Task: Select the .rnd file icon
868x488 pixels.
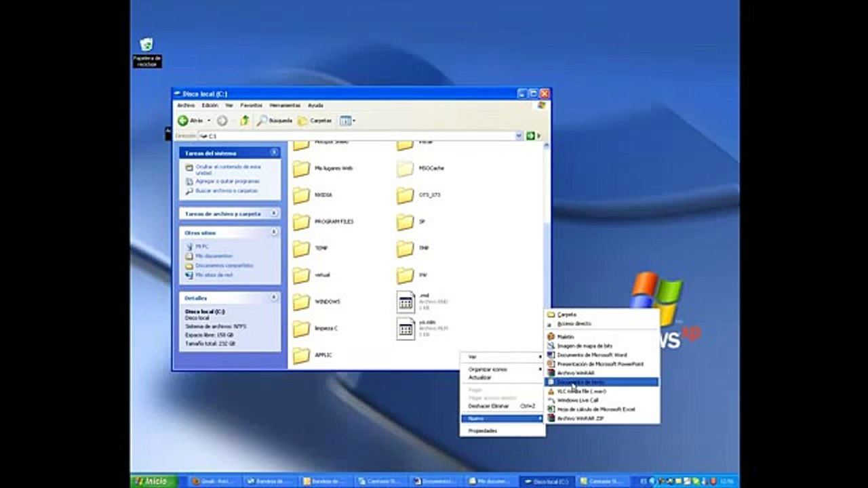Action: pyautogui.click(x=406, y=302)
